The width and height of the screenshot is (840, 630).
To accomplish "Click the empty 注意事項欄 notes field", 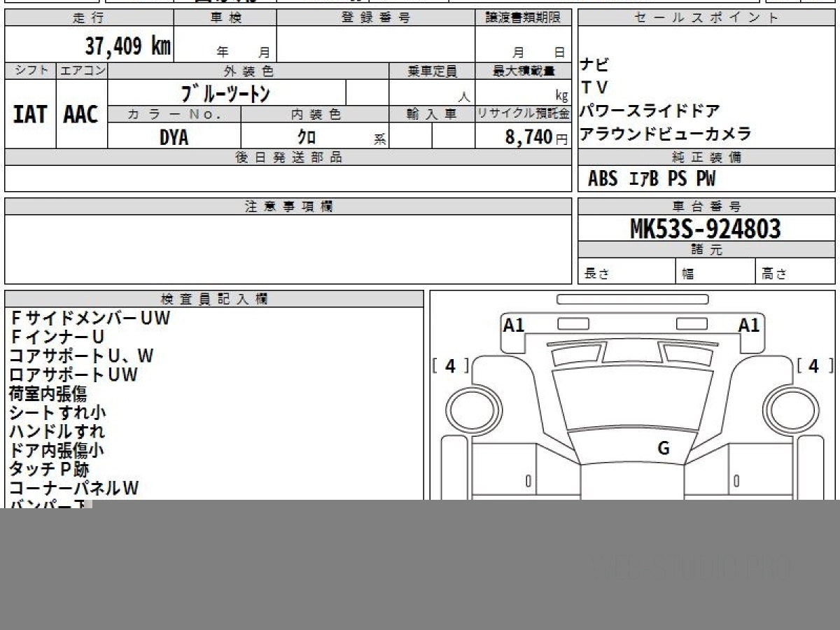I will [288, 249].
